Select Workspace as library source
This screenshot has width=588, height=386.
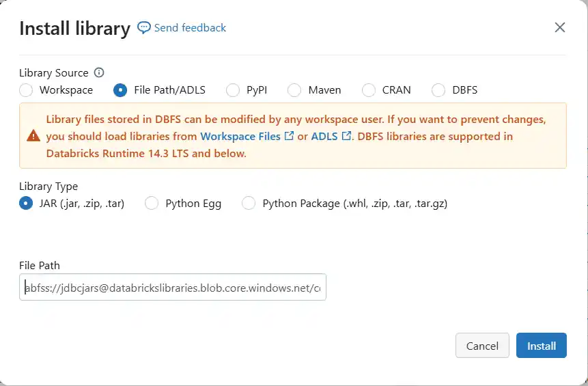point(26,89)
